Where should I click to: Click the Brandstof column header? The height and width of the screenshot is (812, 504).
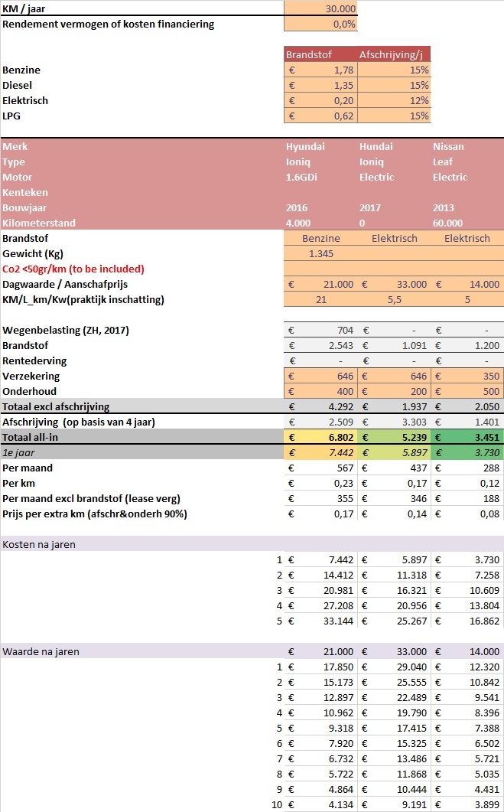(x=320, y=54)
